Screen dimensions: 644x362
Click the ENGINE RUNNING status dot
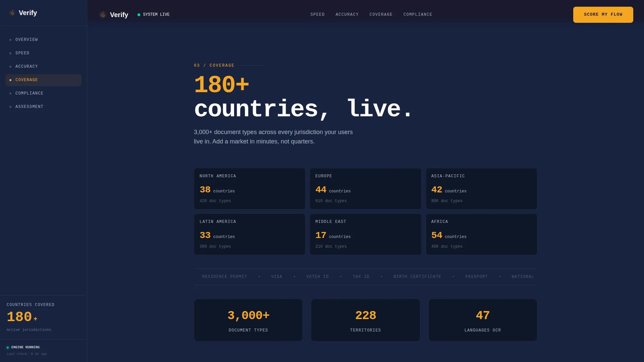[8, 347]
